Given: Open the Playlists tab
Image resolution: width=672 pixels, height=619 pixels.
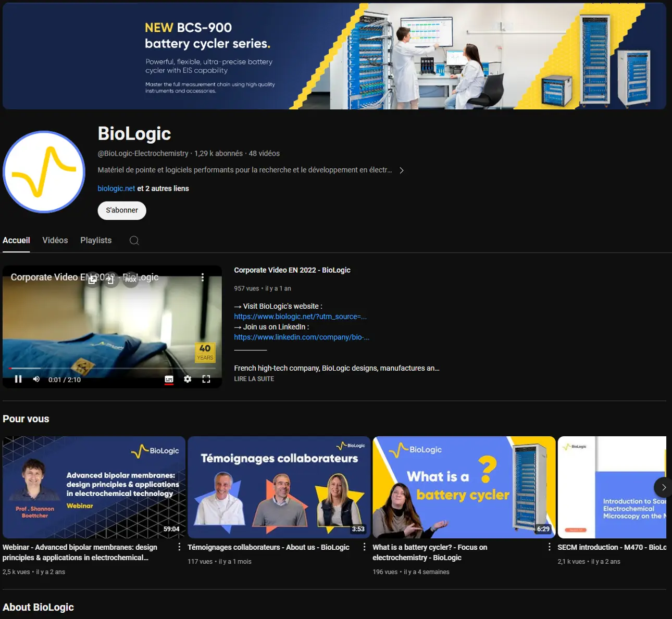Looking at the screenshot, I should tap(96, 241).
